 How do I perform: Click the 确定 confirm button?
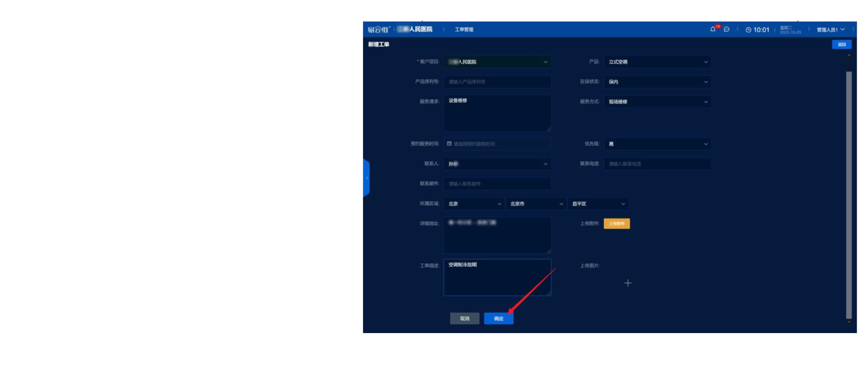pyautogui.click(x=499, y=318)
